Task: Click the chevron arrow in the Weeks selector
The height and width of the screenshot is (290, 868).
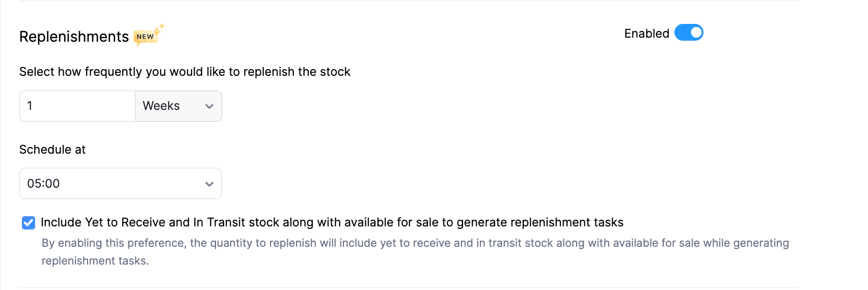Action: click(209, 106)
